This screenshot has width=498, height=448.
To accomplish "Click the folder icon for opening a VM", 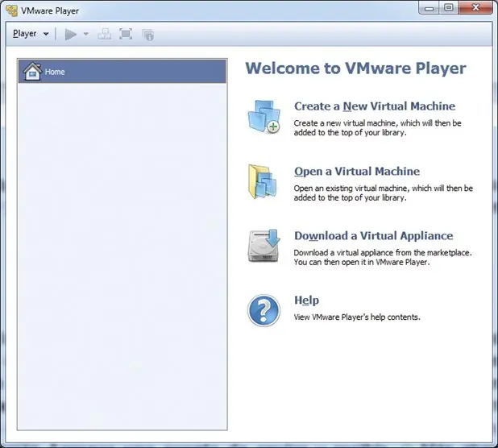I will click(263, 181).
